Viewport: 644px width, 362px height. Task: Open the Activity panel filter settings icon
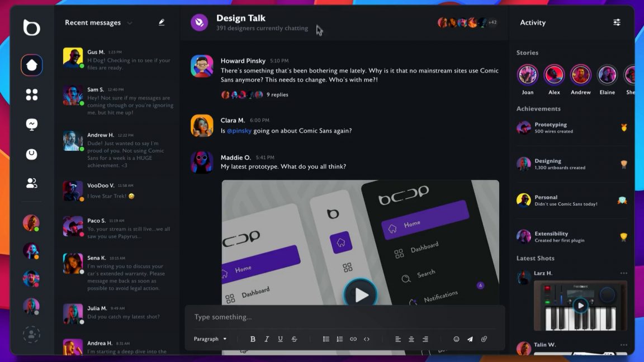(617, 22)
